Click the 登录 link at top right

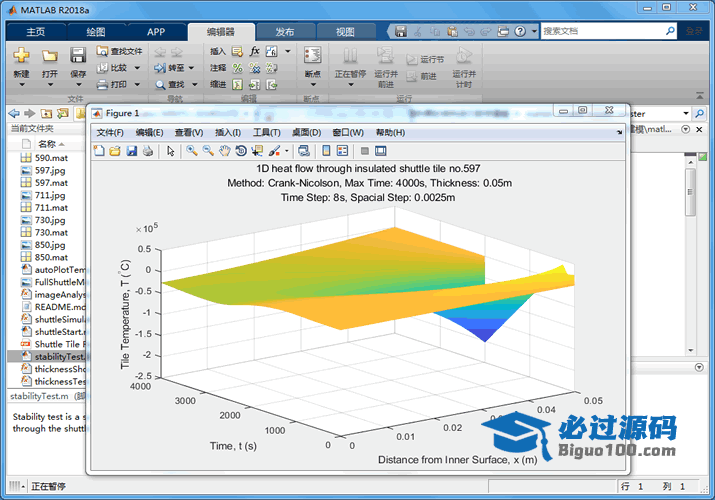(x=694, y=31)
